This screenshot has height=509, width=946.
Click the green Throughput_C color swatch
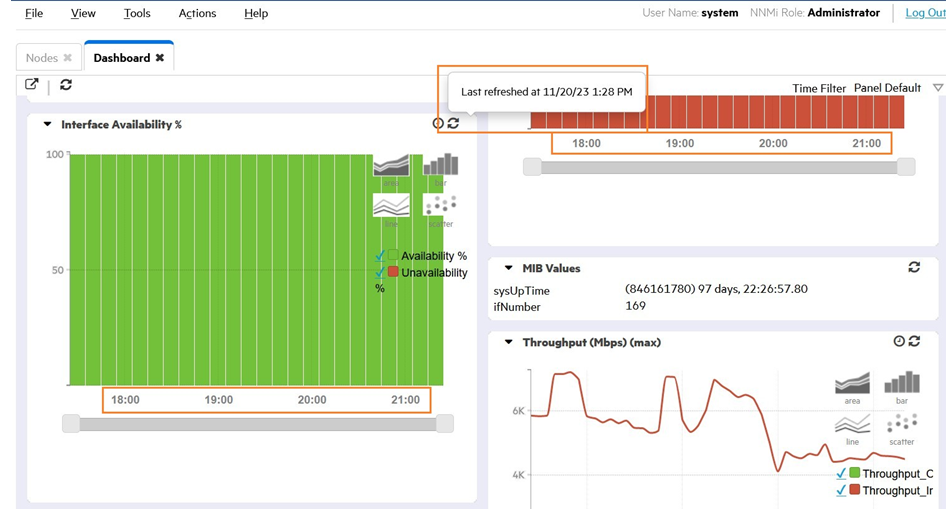(854, 473)
